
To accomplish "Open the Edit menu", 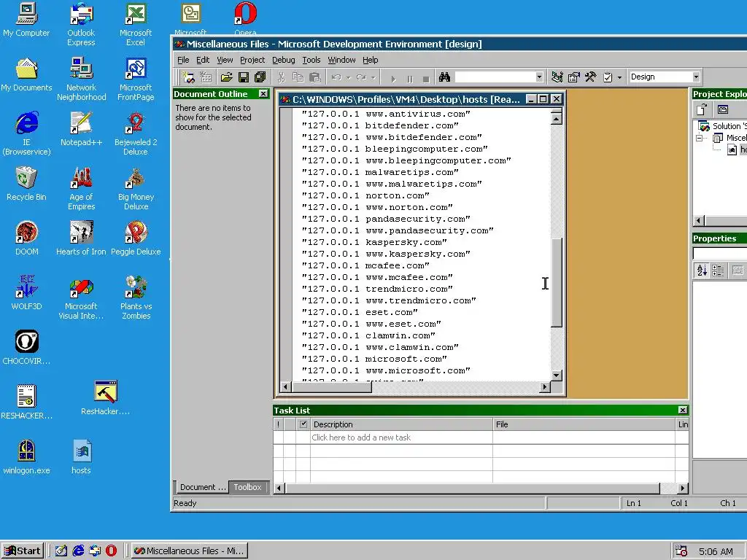I will point(203,60).
